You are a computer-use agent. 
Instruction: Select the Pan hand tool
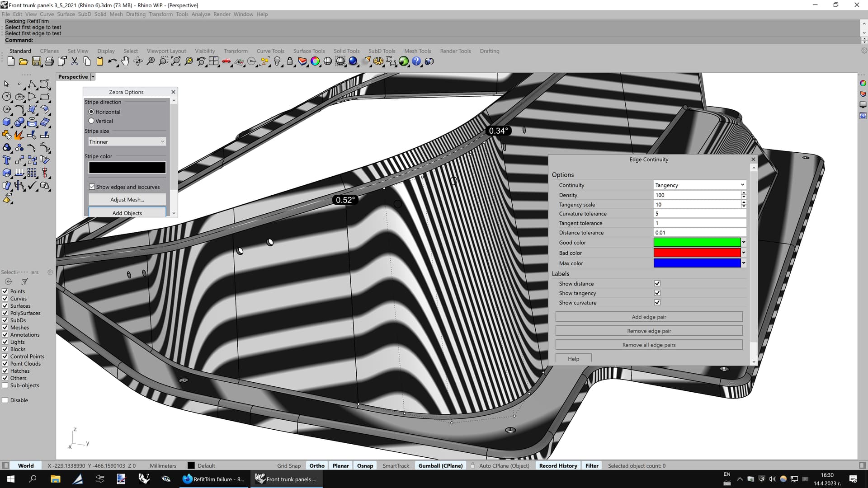(125, 61)
